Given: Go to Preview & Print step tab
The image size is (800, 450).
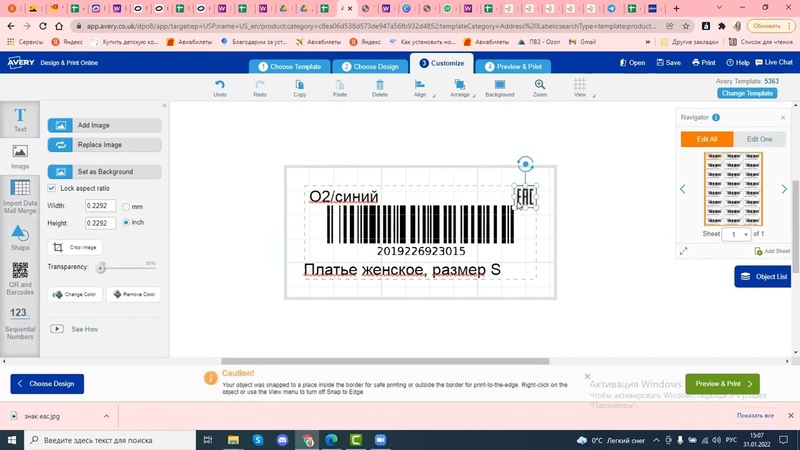Looking at the screenshot, I should click(x=513, y=66).
